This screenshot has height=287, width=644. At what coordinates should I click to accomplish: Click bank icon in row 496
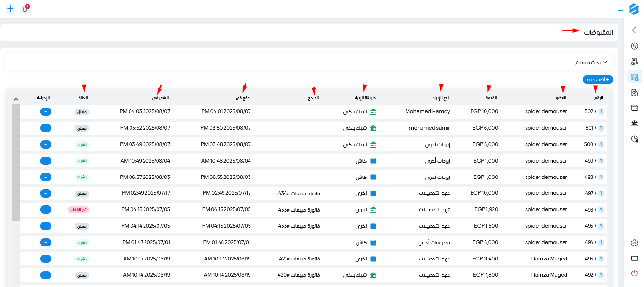[x=373, y=209]
